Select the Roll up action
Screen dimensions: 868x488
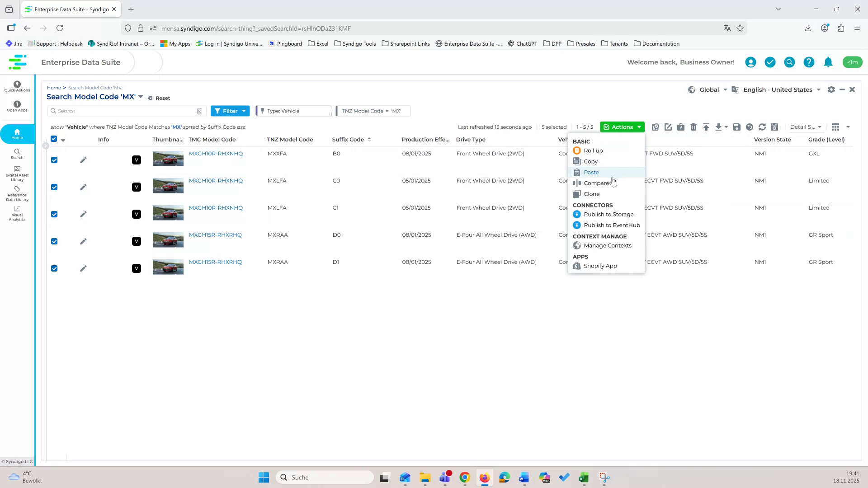point(593,150)
